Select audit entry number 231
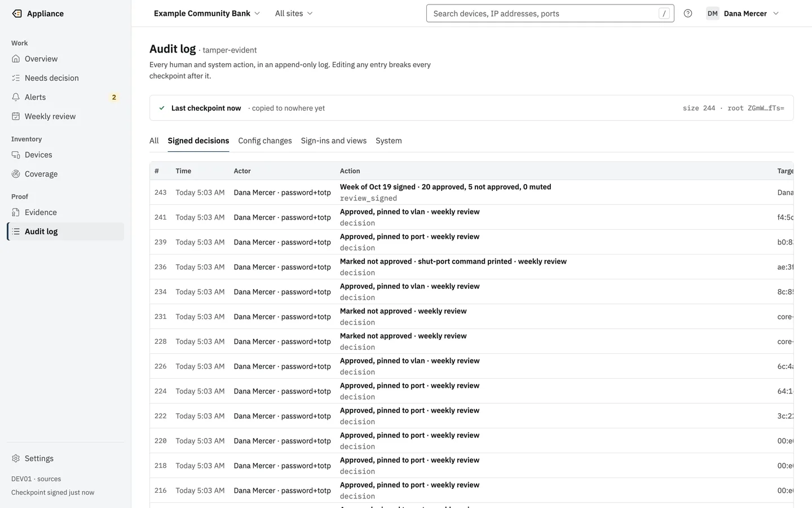Image resolution: width=812 pixels, height=508 pixels. 471,317
